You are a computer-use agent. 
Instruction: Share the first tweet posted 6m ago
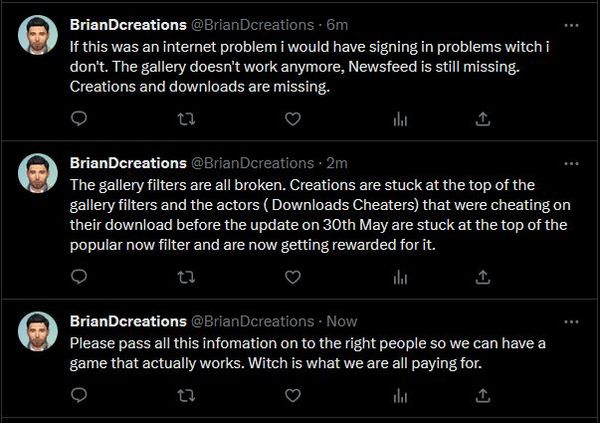tap(484, 119)
